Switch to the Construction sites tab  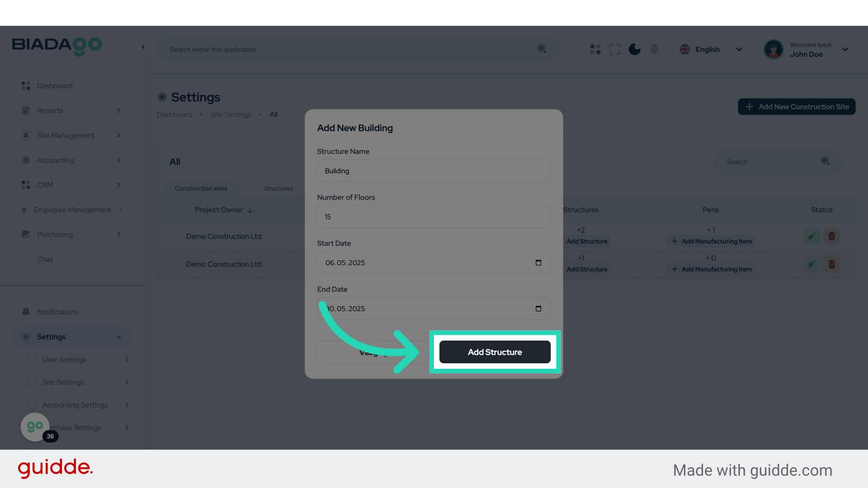click(201, 188)
